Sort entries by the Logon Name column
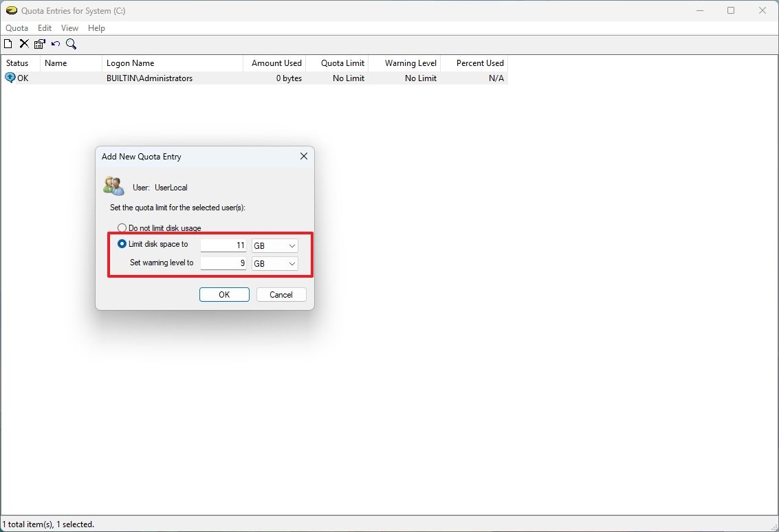Image resolution: width=779 pixels, height=532 pixels. tap(131, 63)
